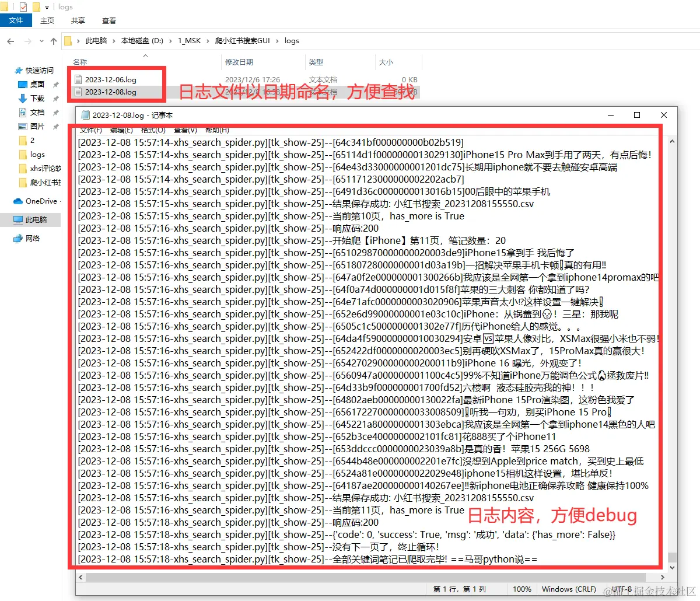Click the 网络 network icon

pos(18,238)
